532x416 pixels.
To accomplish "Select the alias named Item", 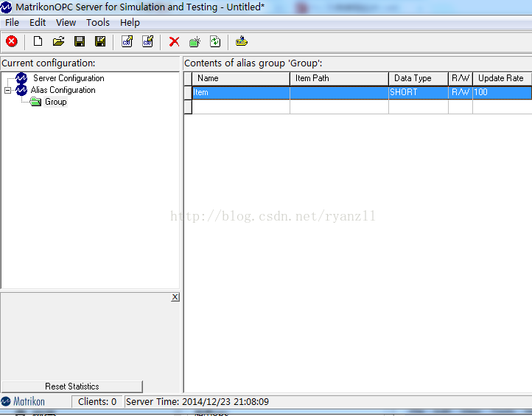I will 241,92.
